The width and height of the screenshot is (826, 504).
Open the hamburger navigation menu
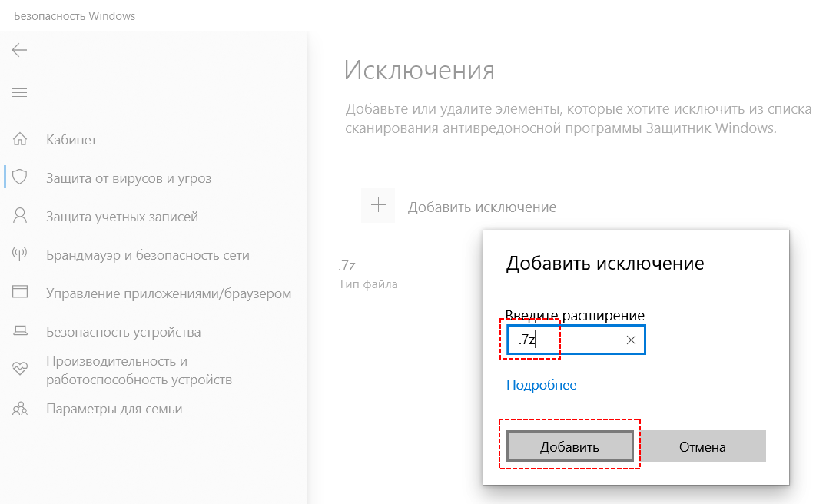[x=19, y=93]
